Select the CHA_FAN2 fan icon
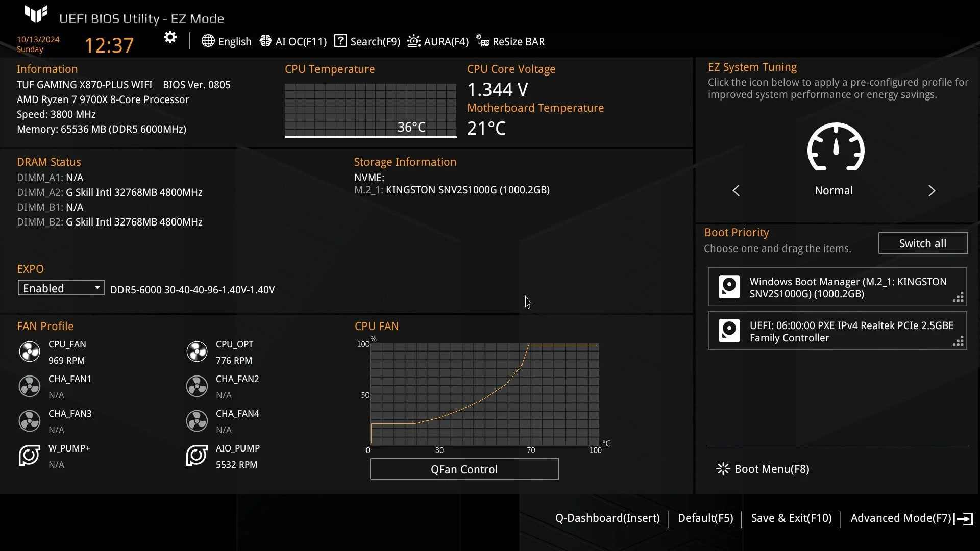980x551 pixels. pos(197,386)
